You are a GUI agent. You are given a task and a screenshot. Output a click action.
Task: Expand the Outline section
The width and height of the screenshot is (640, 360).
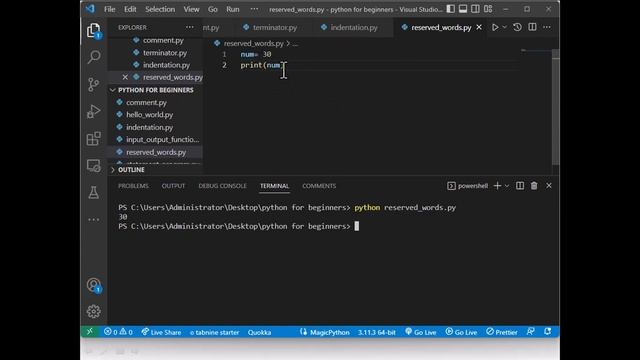pos(155,170)
